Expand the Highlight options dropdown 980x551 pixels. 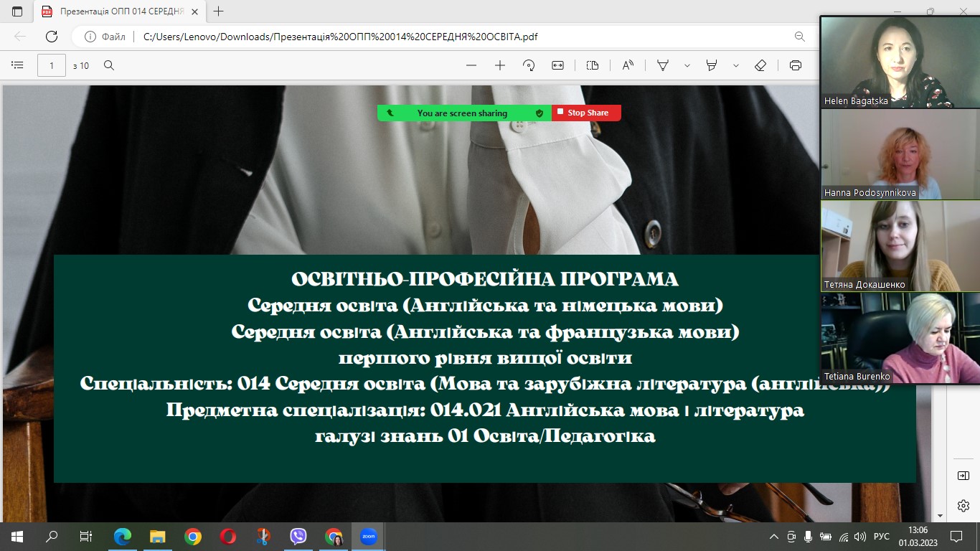(736, 65)
